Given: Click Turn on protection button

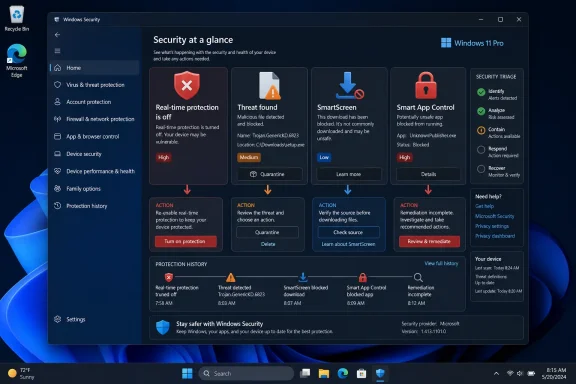Looking at the screenshot, I should (186, 241).
